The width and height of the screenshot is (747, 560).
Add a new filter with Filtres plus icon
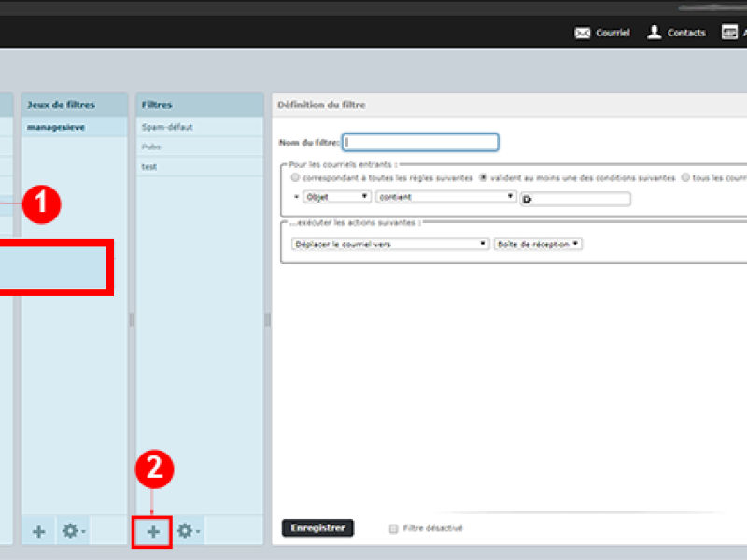[153, 531]
